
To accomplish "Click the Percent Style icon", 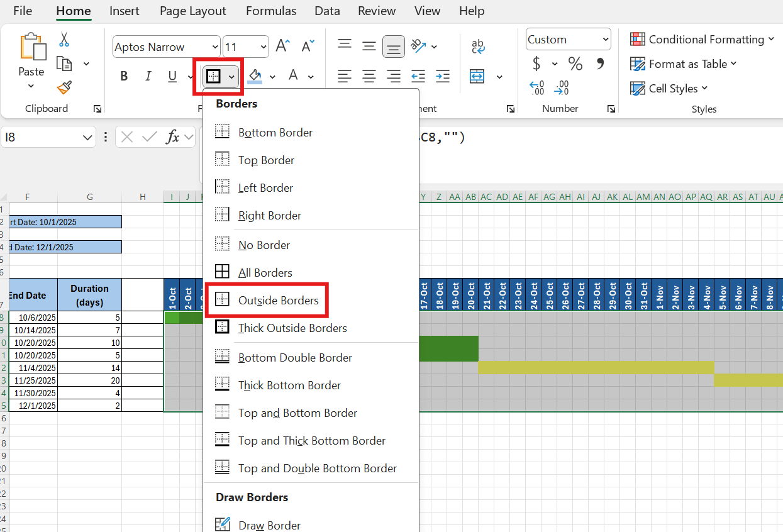I will click(x=575, y=64).
